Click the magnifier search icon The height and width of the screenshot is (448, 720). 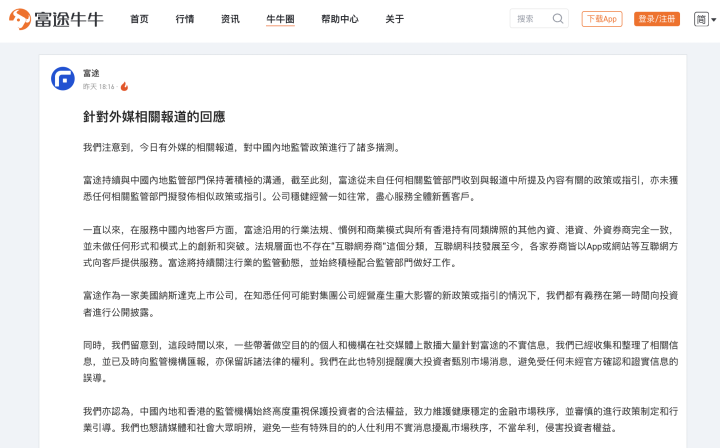coord(558,19)
